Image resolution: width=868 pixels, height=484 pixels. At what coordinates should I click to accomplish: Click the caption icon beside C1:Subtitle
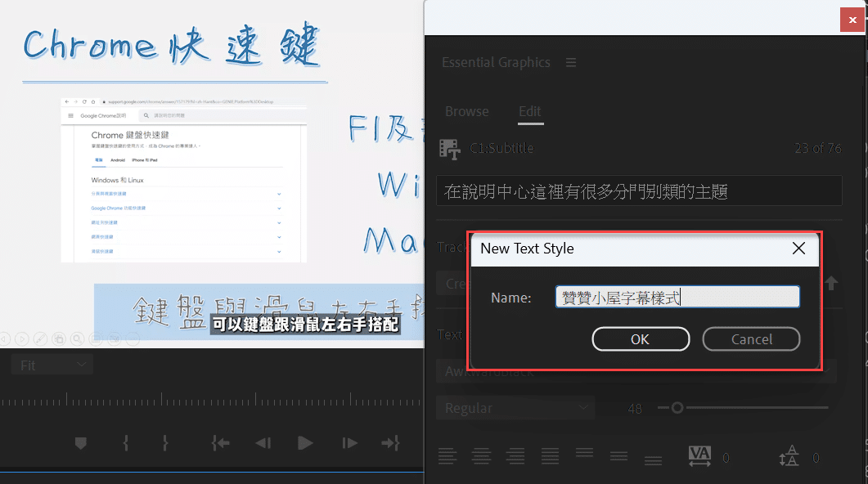point(449,149)
